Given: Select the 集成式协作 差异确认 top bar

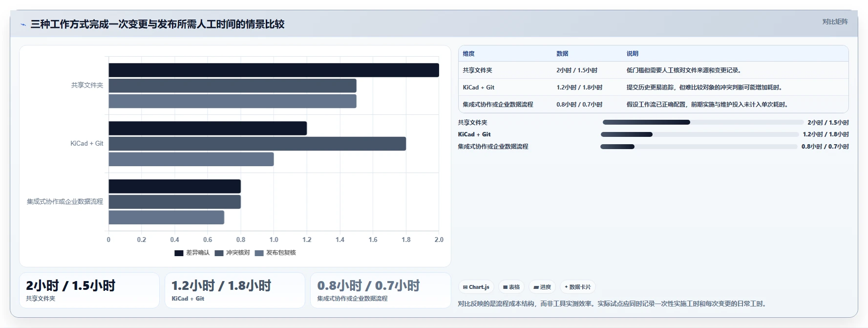Looking at the screenshot, I should pyautogui.click(x=174, y=186).
